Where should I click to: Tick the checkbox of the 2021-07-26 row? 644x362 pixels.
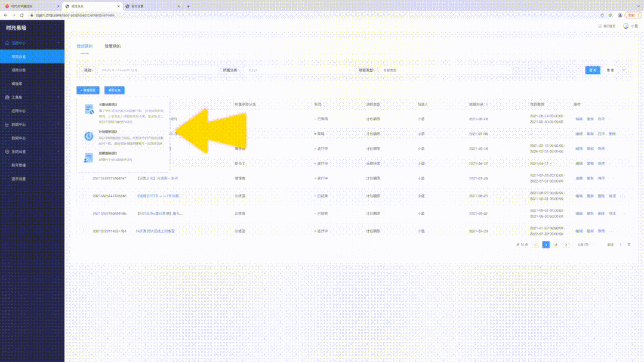[x=82, y=178]
